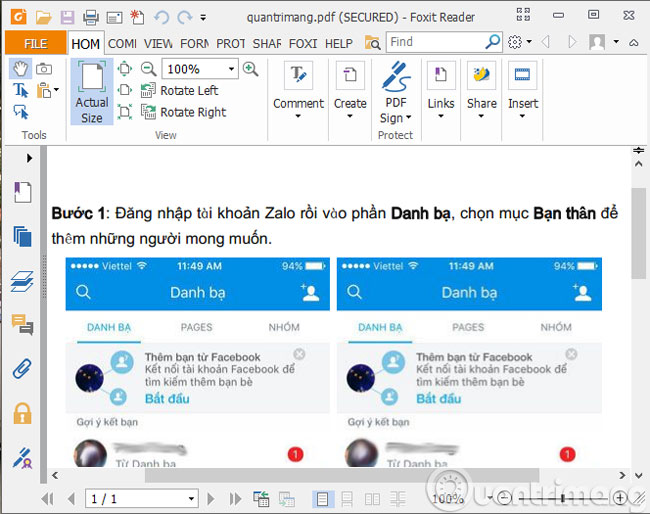
Task: Click the user account avatar icon
Action: (x=597, y=42)
